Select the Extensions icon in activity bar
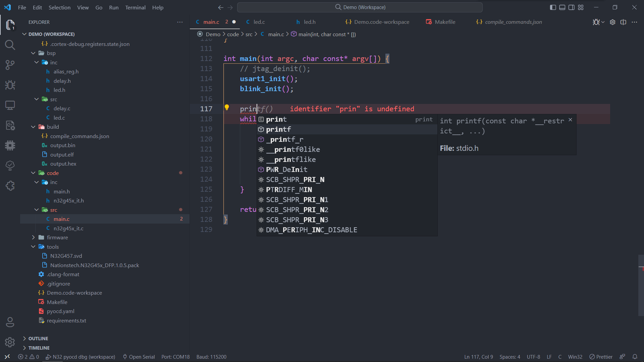 click(x=10, y=185)
